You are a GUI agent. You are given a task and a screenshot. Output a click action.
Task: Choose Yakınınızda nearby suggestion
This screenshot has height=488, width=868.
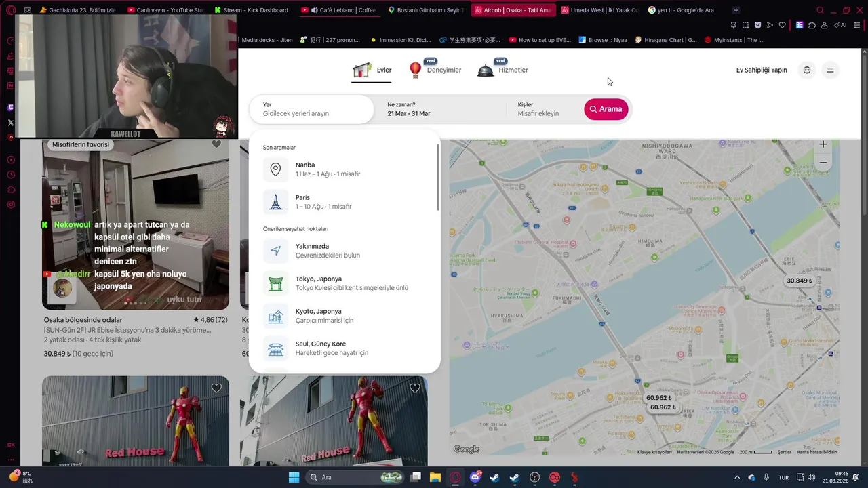point(344,251)
